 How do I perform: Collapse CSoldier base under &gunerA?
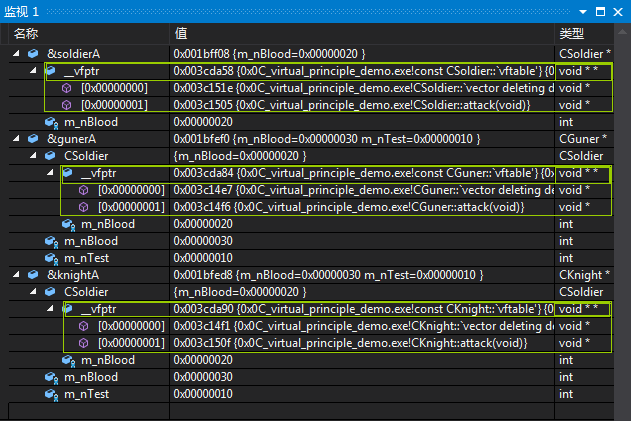pos(33,155)
